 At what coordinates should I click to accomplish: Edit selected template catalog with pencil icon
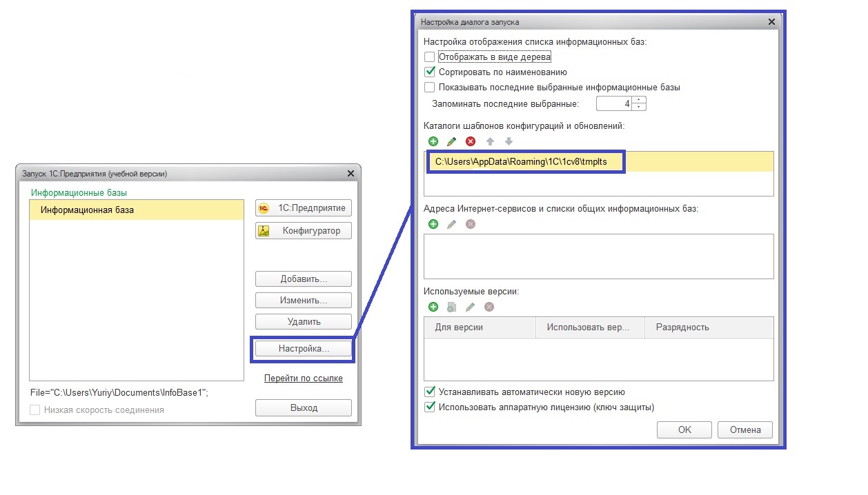coord(452,141)
